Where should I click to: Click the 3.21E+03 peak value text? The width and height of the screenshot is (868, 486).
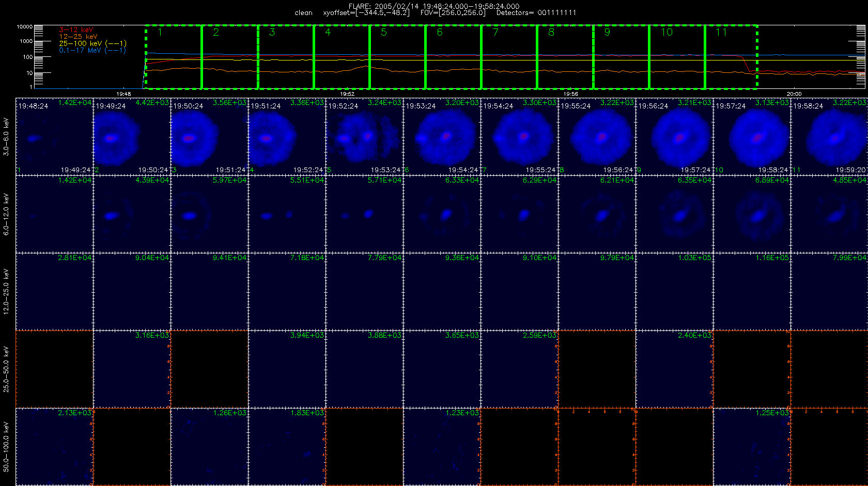(695, 102)
